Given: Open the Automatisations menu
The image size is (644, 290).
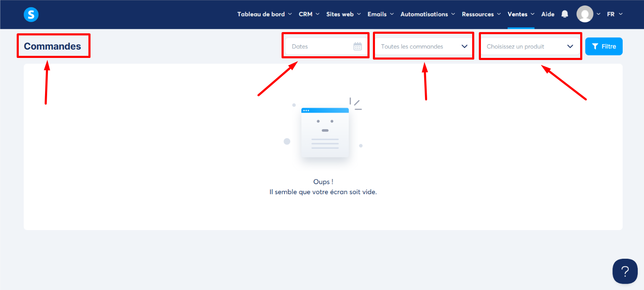Looking at the screenshot, I should [428, 14].
